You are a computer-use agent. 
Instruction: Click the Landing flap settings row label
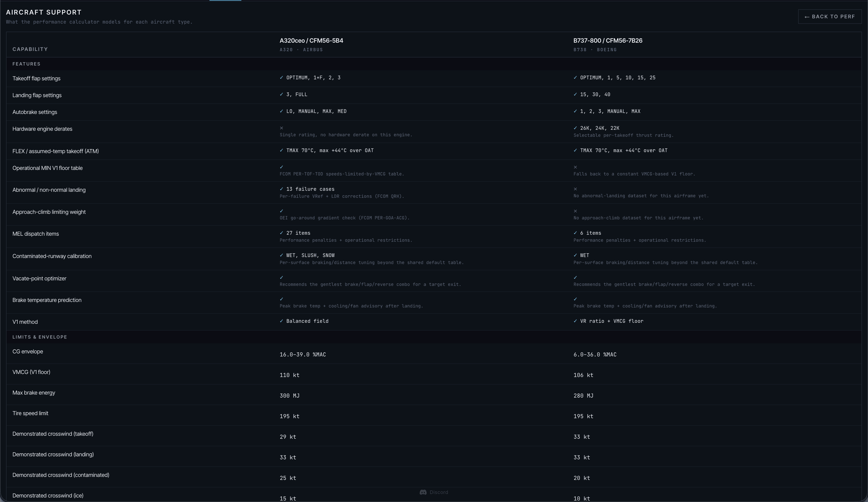[x=37, y=95]
